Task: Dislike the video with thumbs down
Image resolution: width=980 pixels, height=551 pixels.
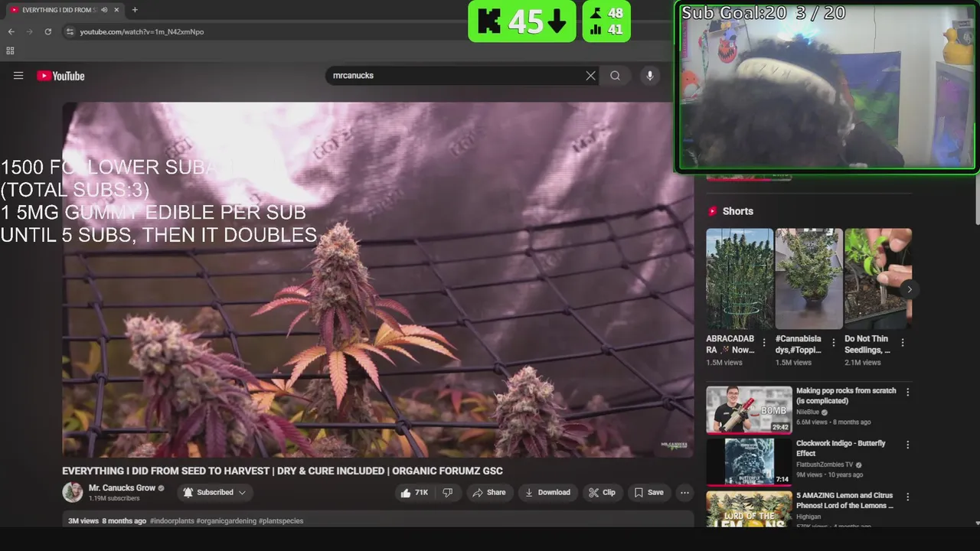Action: click(448, 493)
